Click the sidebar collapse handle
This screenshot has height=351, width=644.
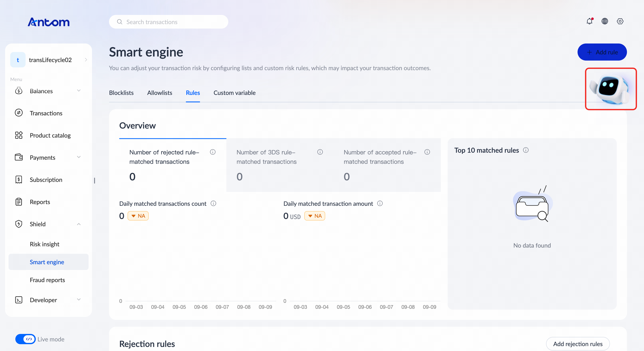click(95, 180)
